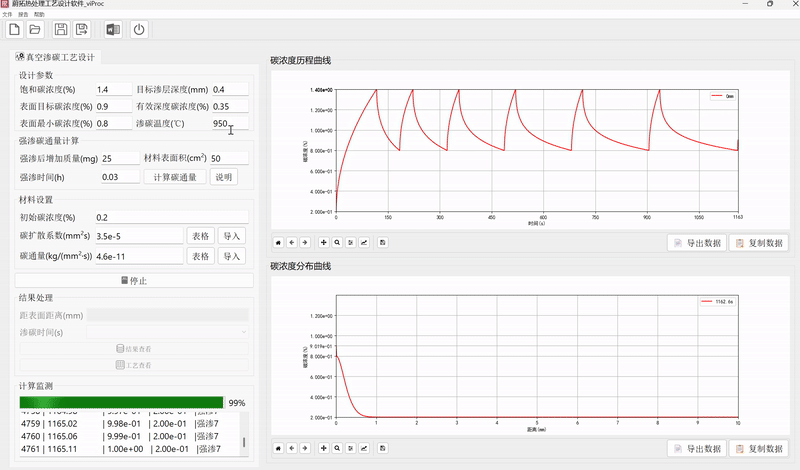Click the 计算碳通量 button
Viewport: 800px width, 470px height.
[175, 177]
